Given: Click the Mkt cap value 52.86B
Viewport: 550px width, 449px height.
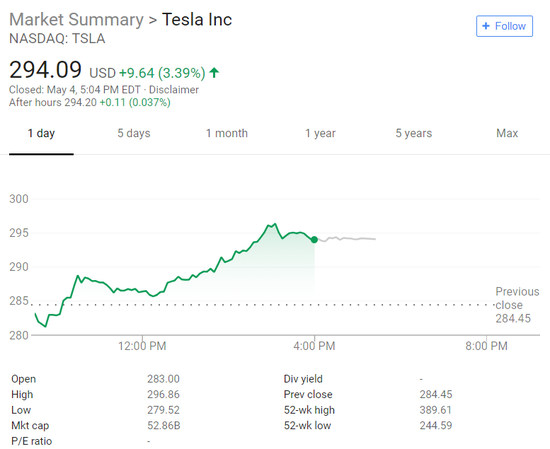Looking at the screenshot, I should [x=163, y=425].
